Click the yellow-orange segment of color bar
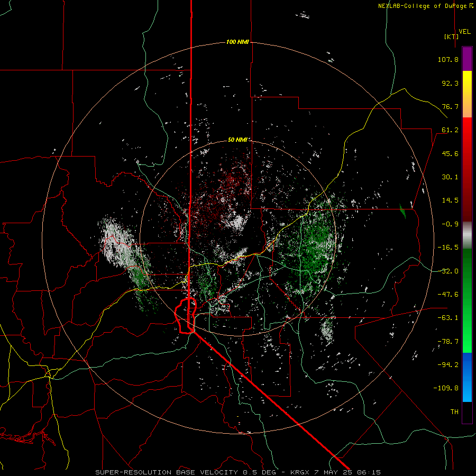Image resolution: width=476 pixels, height=476 pixels. [x=467, y=94]
